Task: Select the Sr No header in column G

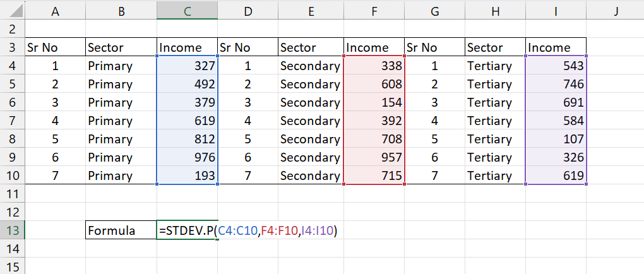Action: point(434,47)
